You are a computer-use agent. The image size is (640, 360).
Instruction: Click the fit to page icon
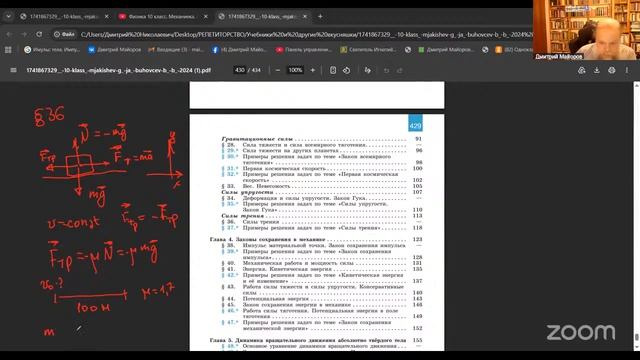tap(333, 70)
